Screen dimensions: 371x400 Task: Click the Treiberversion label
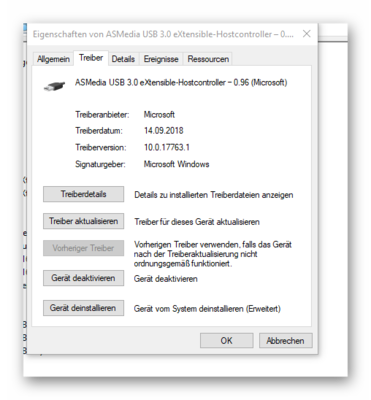coord(101,147)
